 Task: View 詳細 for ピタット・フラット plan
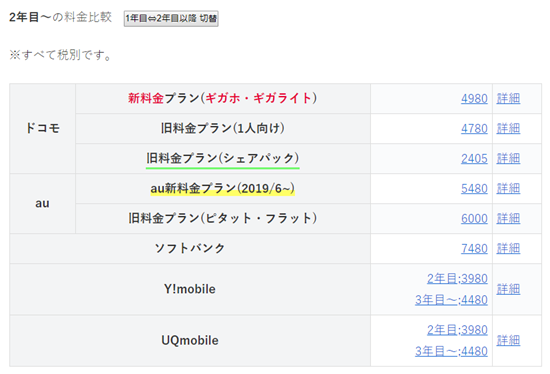[508, 219]
